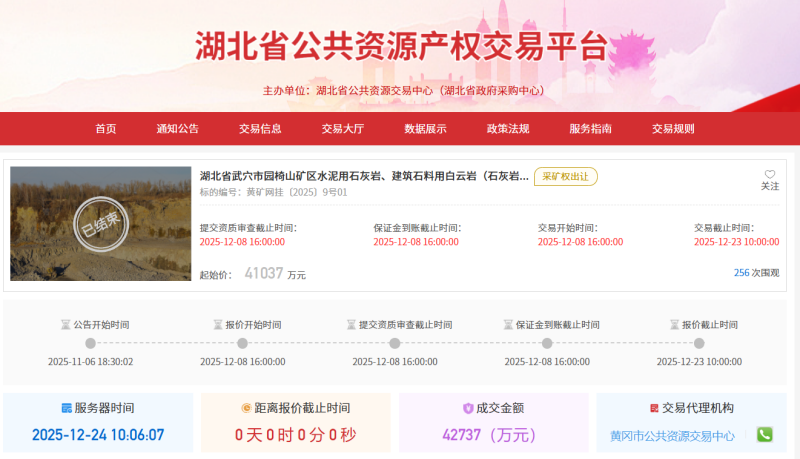Open the mine listing title link

coord(364,176)
